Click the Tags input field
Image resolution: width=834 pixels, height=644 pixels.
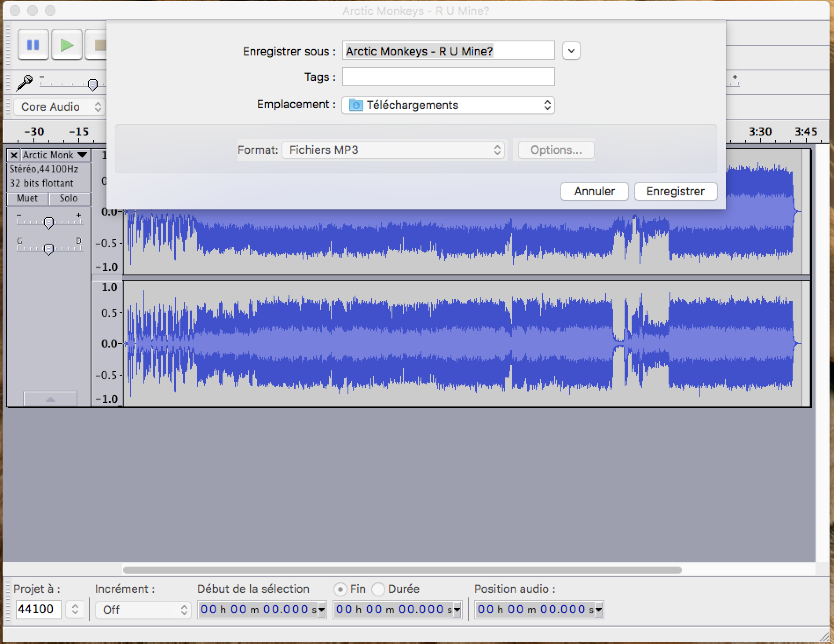point(448,77)
